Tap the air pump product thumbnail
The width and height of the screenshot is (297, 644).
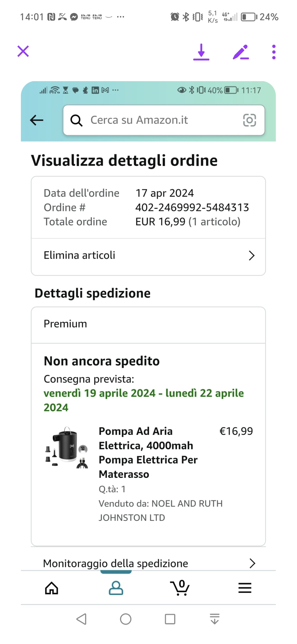click(x=67, y=447)
